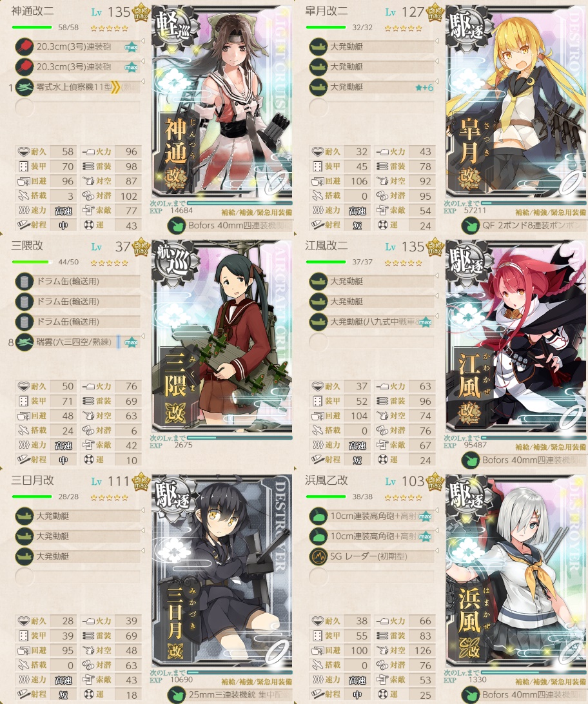Open the Kawakaze Kai Ni card portrait

pos(516,342)
